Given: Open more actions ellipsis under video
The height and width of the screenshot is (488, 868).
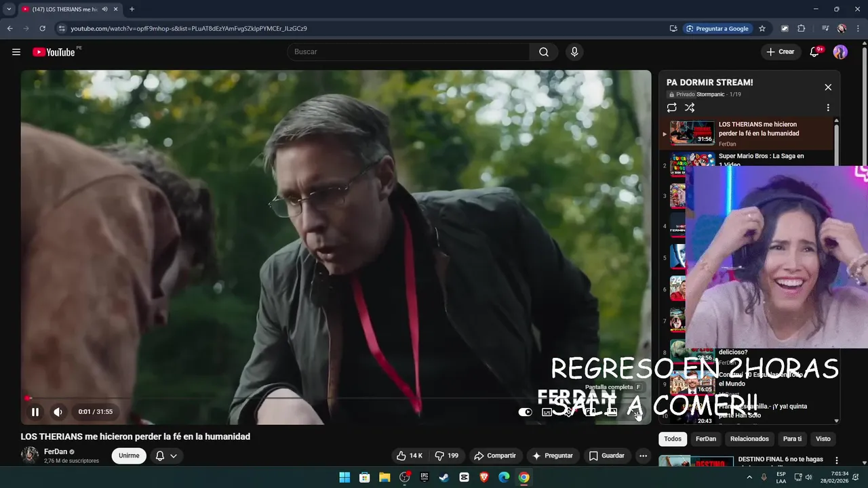Looking at the screenshot, I should coord(643,456).
